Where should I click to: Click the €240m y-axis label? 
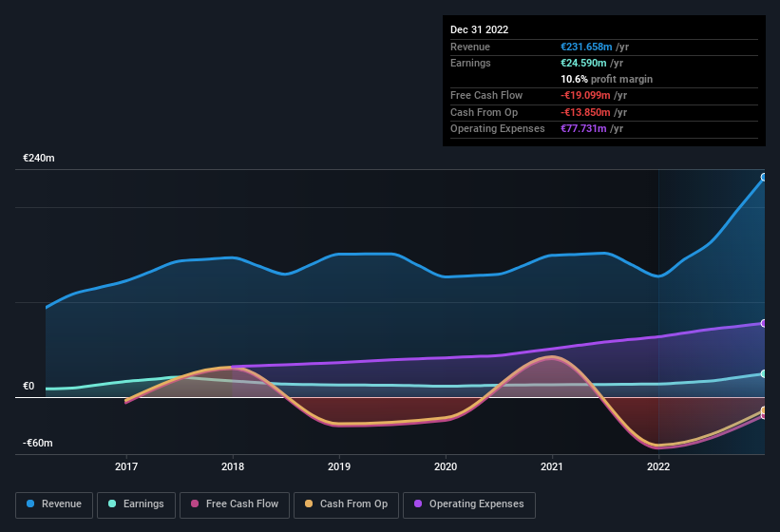(x=39, y=158)
